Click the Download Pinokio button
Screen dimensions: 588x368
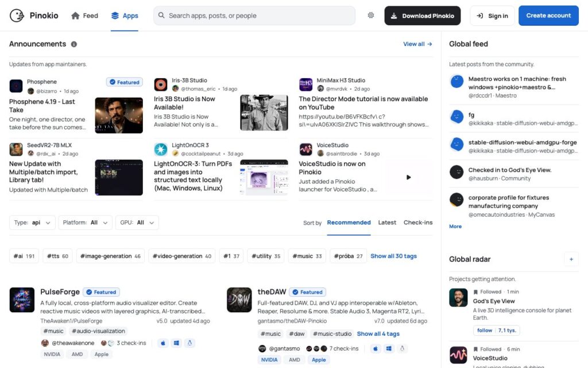(x=422, y=16)
